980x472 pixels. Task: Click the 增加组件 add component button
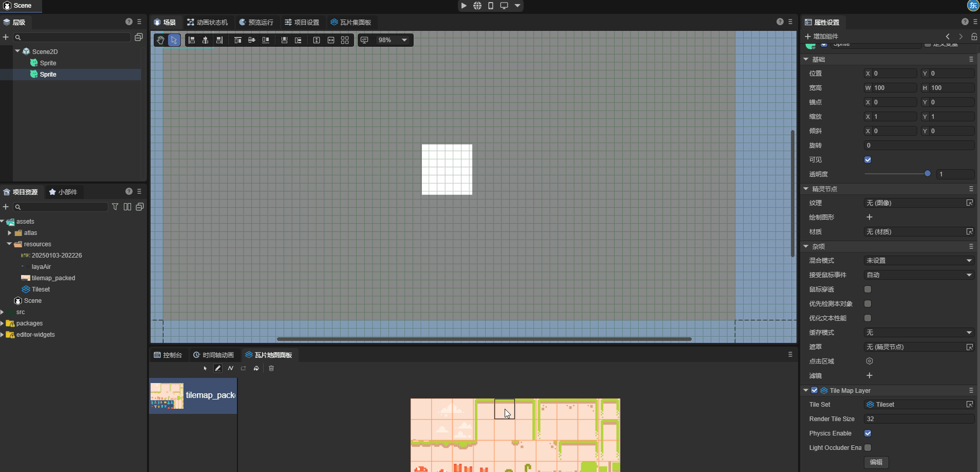click(822, 37)
